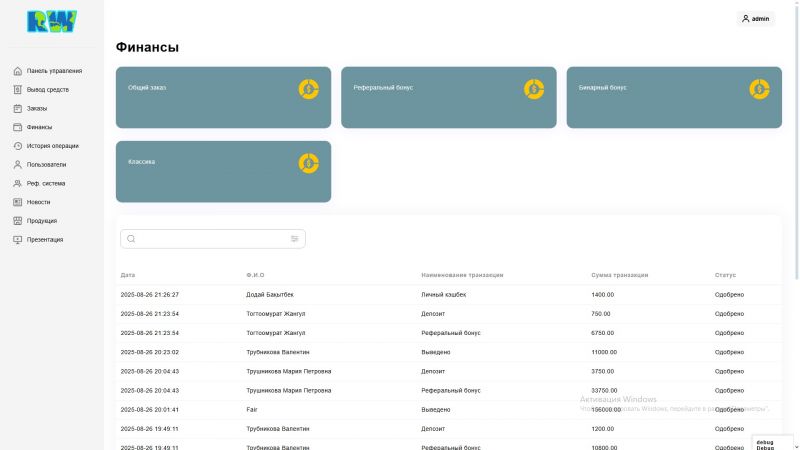The width and height of the screenshot is (800, 450).
Task: Click the Классика coin icon
Action: coord(308,163)
